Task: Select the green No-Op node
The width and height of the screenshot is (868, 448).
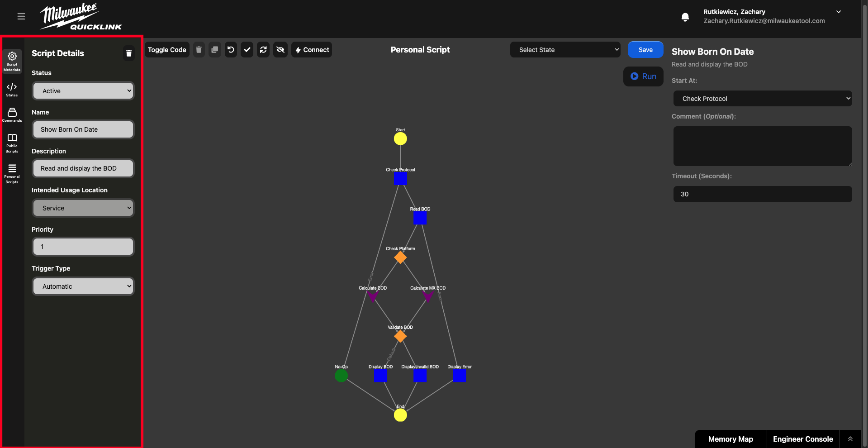Action: pos(341,376)
